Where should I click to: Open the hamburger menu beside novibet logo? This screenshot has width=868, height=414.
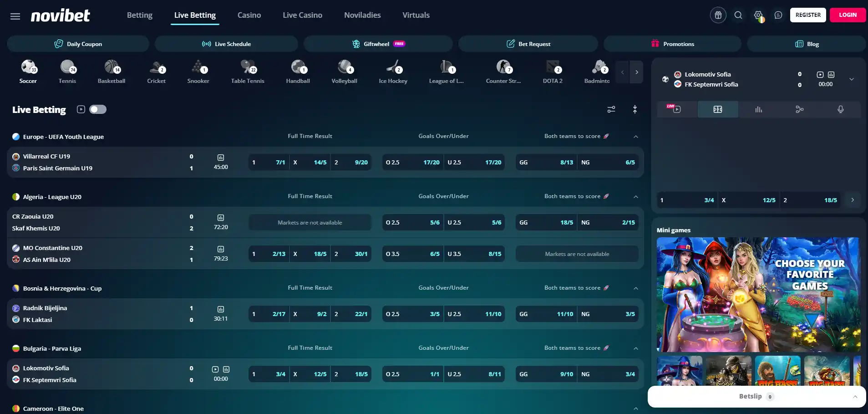point(15,16)
